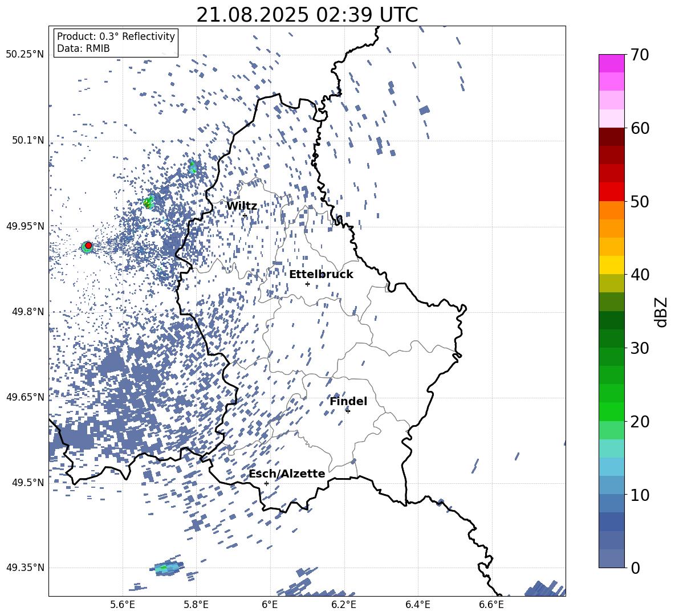Click the longitude label 6°E
The width and height of the screenshot is (675, 616).
pos(270,605)
